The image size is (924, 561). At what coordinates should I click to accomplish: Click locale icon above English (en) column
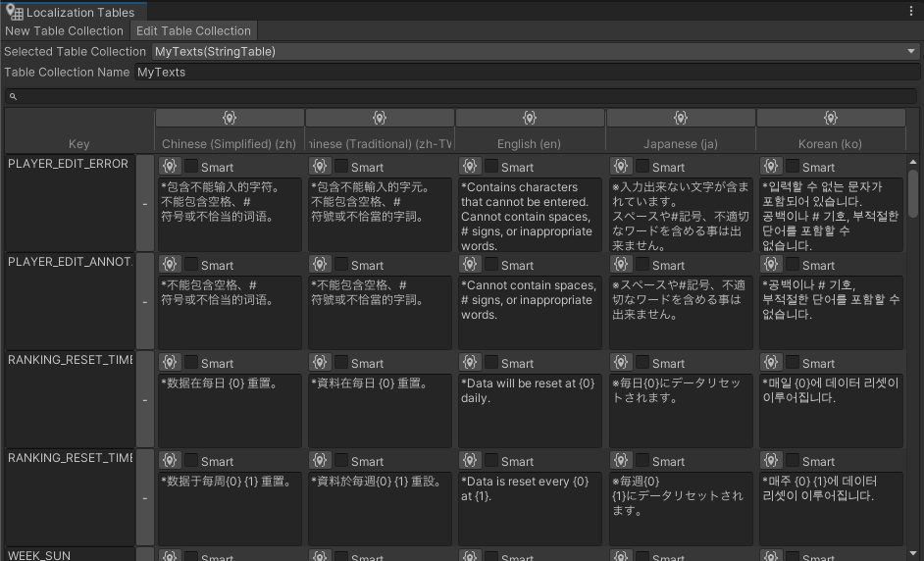(x=530, y=118)
